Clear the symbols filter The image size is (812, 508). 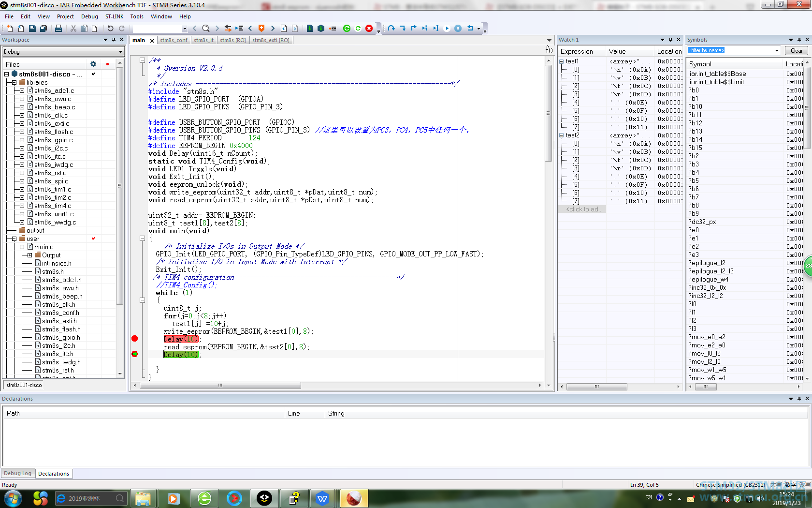click(x=797, y=51)
